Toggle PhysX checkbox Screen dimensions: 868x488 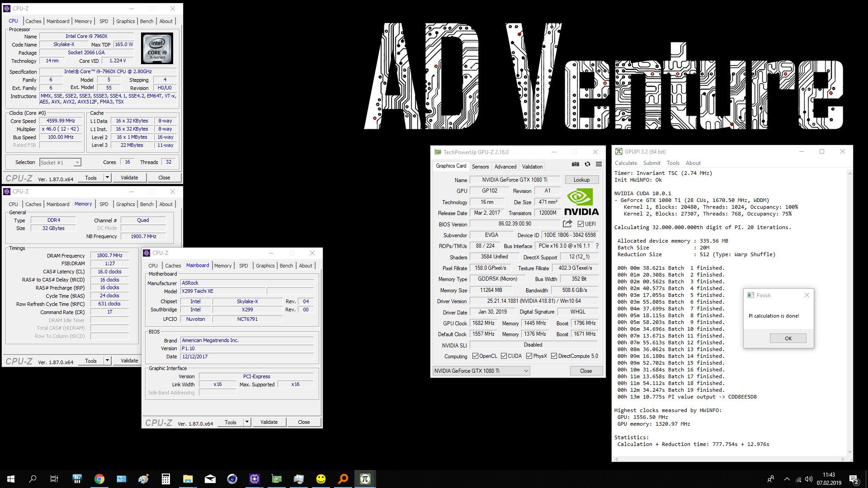click(529, 356)
